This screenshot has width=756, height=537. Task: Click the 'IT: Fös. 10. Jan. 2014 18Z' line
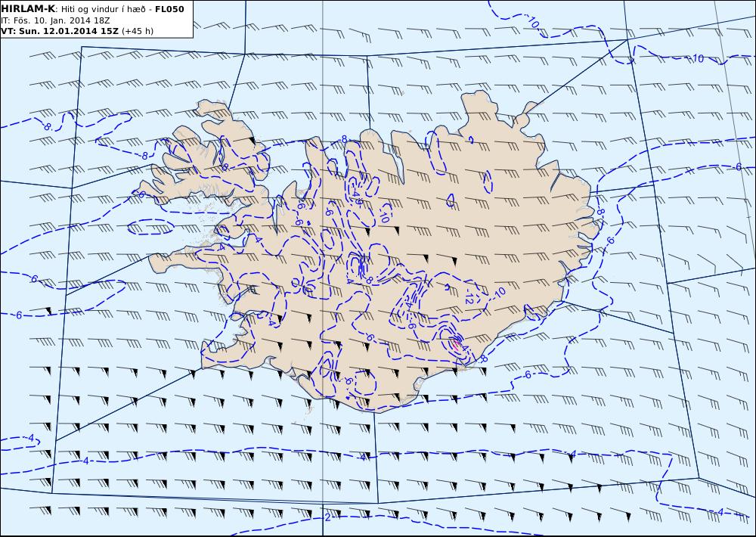pos(55,20)
